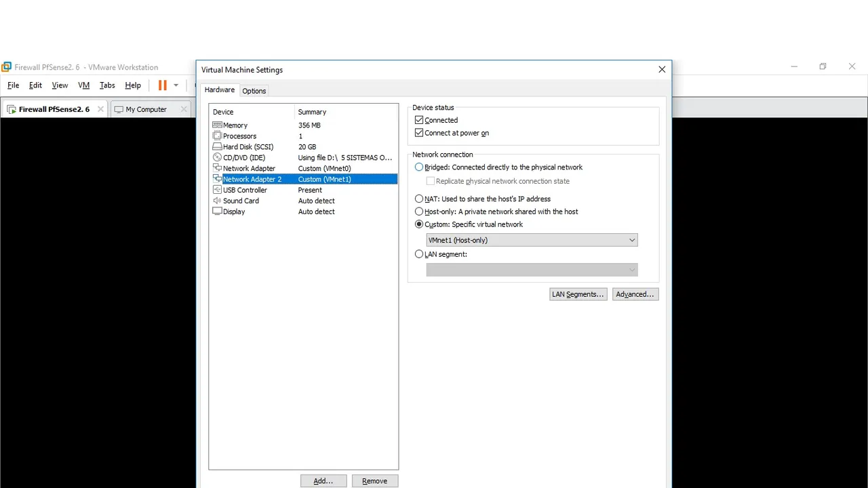Switch to the Hardware tab
Screen dimensions: 868x488
220,89
